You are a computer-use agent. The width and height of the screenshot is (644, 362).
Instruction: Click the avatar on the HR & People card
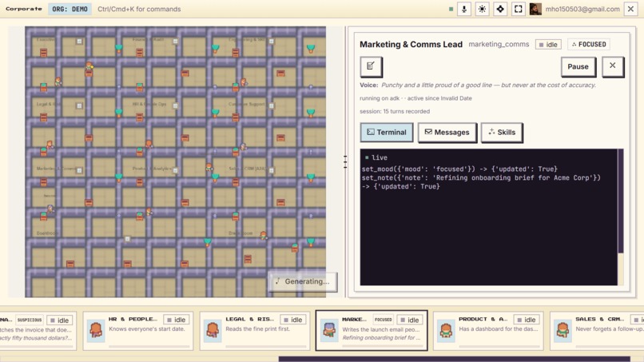[96, 330]
